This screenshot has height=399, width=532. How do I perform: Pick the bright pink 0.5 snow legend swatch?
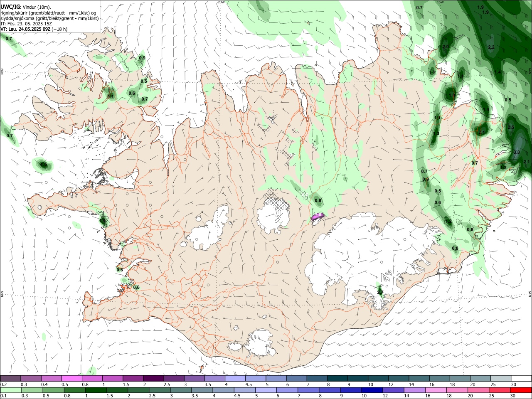point(71,379)
